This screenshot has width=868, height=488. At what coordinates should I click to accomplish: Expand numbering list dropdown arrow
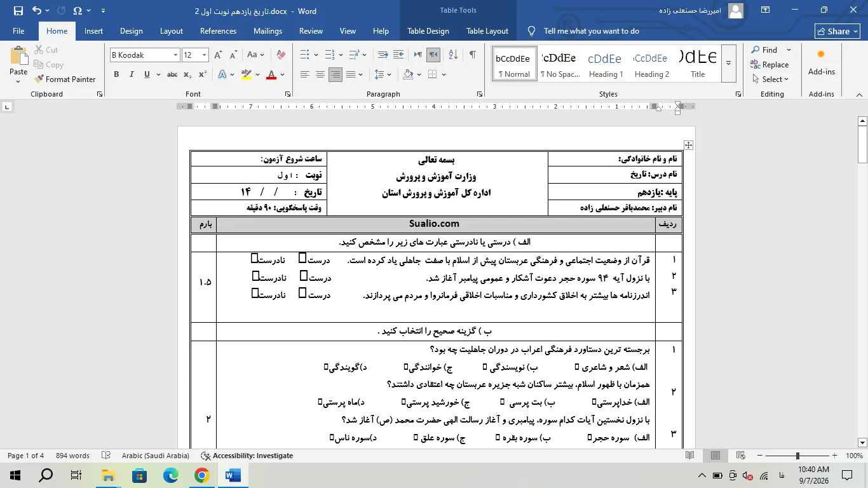click(341, 55)
